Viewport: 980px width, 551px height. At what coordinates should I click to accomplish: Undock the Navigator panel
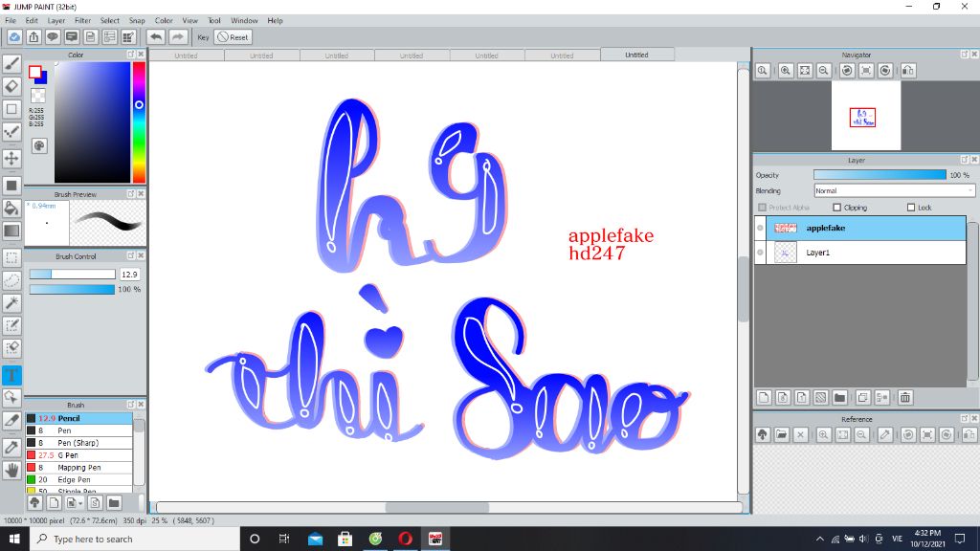964,55
